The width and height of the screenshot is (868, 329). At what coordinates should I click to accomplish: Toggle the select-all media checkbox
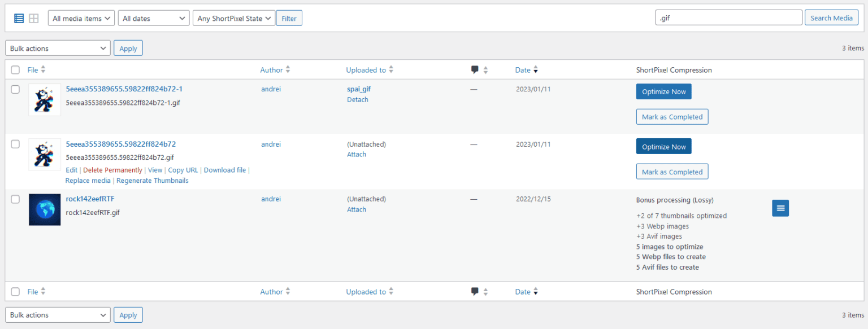tap(15, 69)
